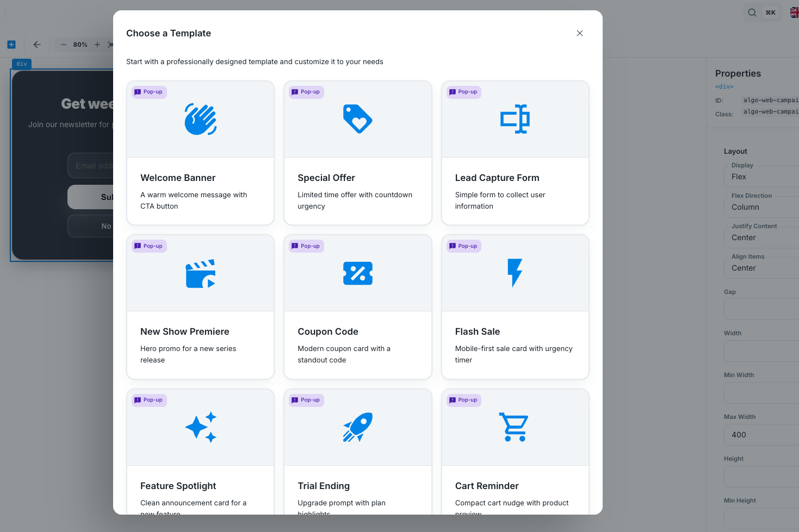This screenshot has height=532, width=799.
Task: Open search with the magnifier icon
Action: pos(752,12)
